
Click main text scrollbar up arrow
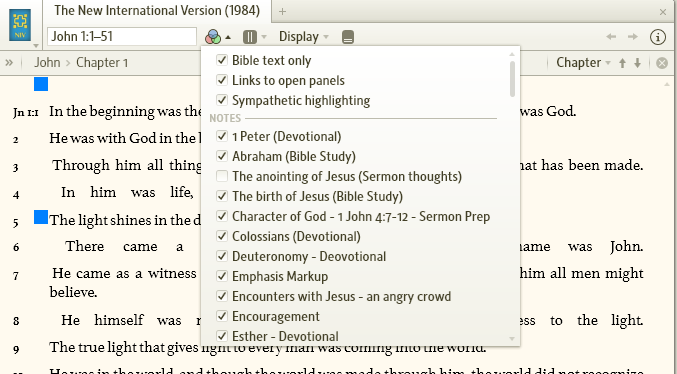pos(667,85)
